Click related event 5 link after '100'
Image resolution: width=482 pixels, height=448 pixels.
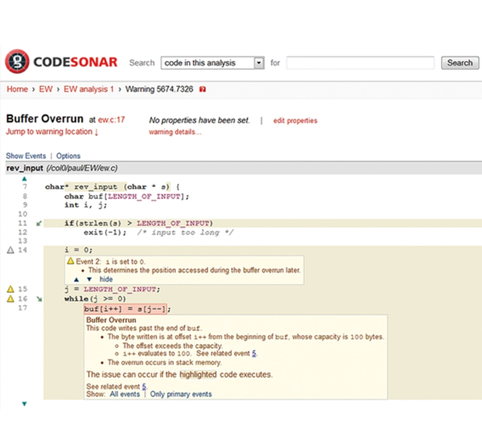click(254, 354)
